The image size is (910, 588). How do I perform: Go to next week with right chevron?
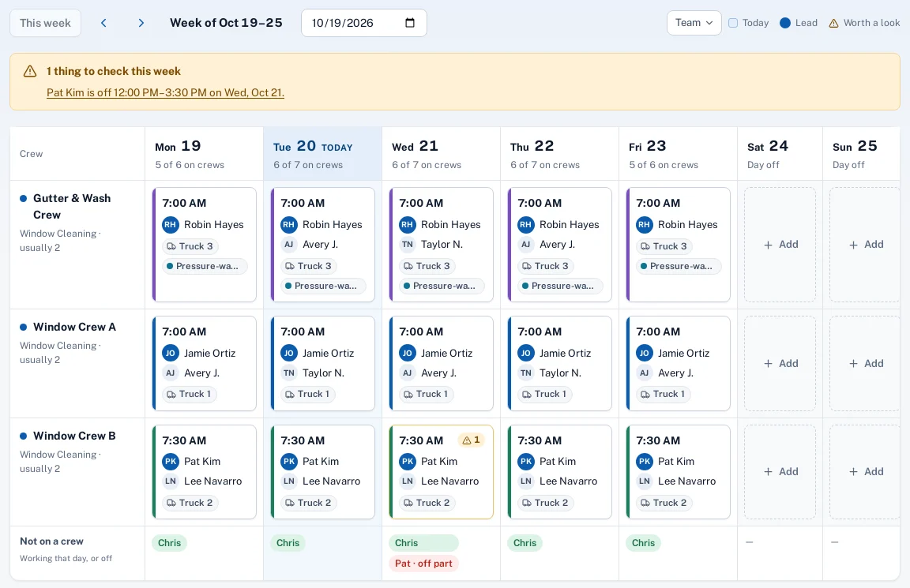(x=141, y=23)
